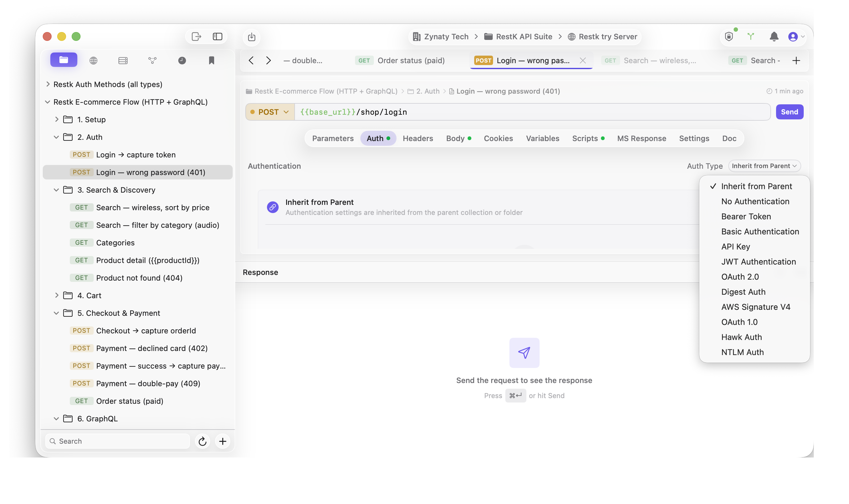Select OAuth 2.0 option
The width and height of the screenshot is (849, 504).
pyautogui.click(x=754, y=277)
